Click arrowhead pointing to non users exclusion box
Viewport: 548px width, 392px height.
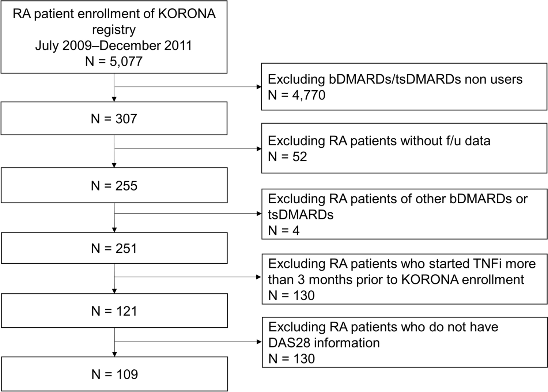260,87
